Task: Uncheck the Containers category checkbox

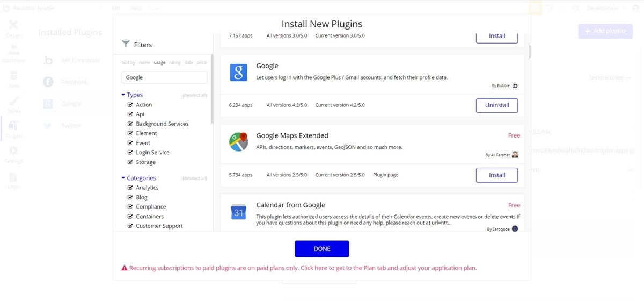Action: click(130, 216)
